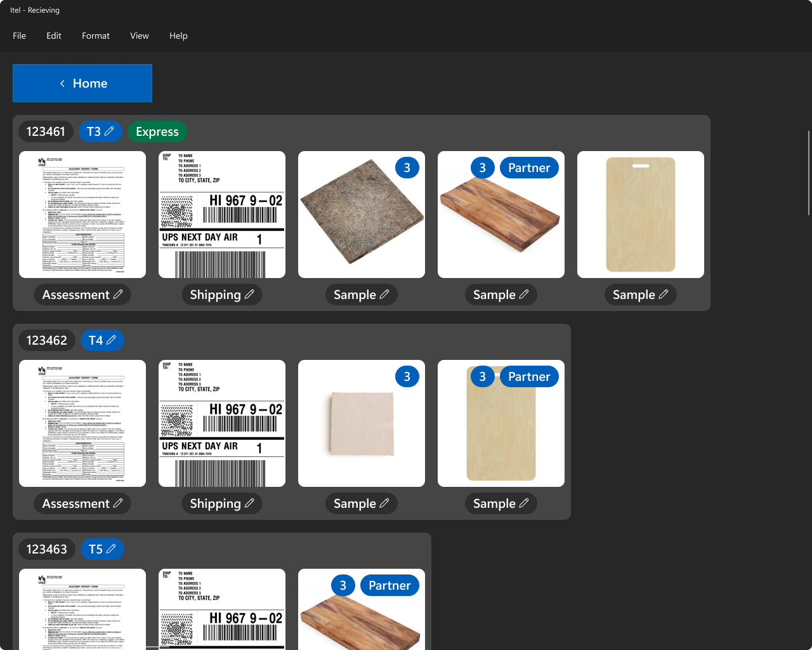Open the beige tile sample thumbnail in order 123462
Image resolution: width=812 pixels, height=650 pixels.
(x=362, y=423)
